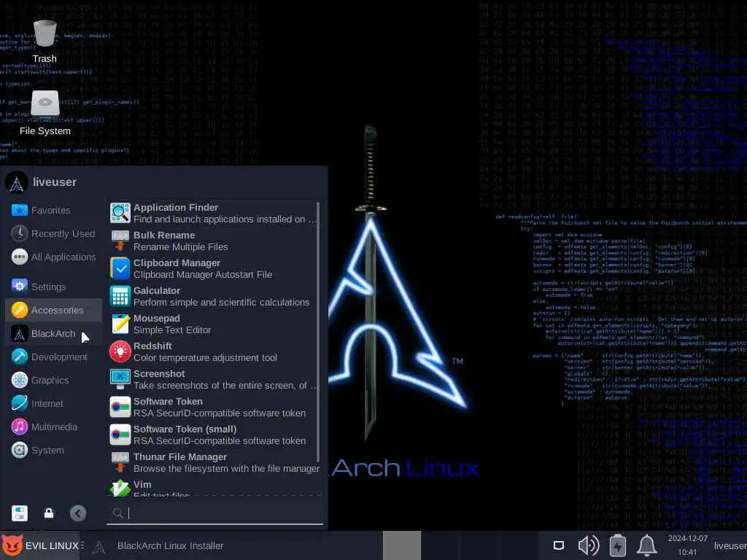
Task: Click the Development category icon
Action: (x=20, y=357)
